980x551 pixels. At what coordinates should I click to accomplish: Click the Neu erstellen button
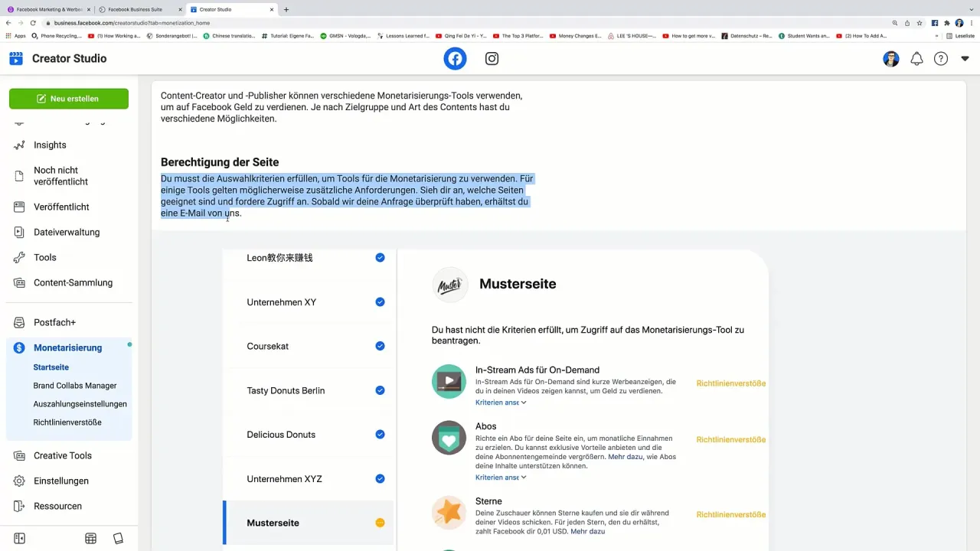(x=69, y=99)
